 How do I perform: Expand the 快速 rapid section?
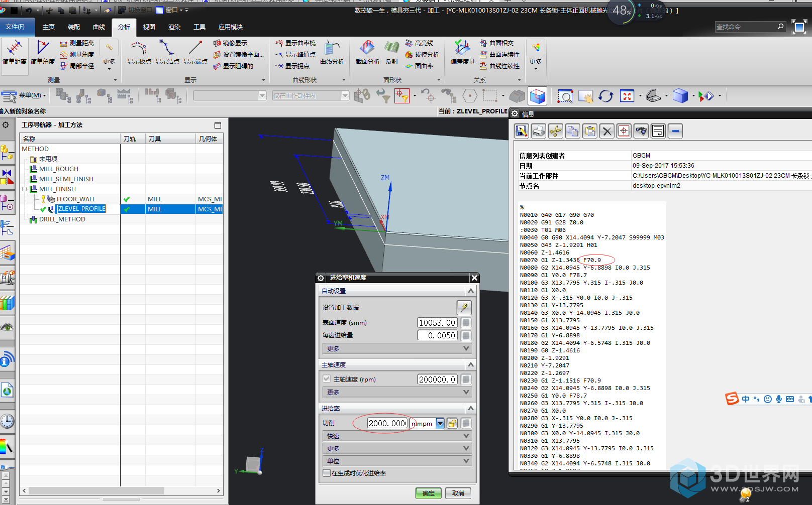click(396, 436)
